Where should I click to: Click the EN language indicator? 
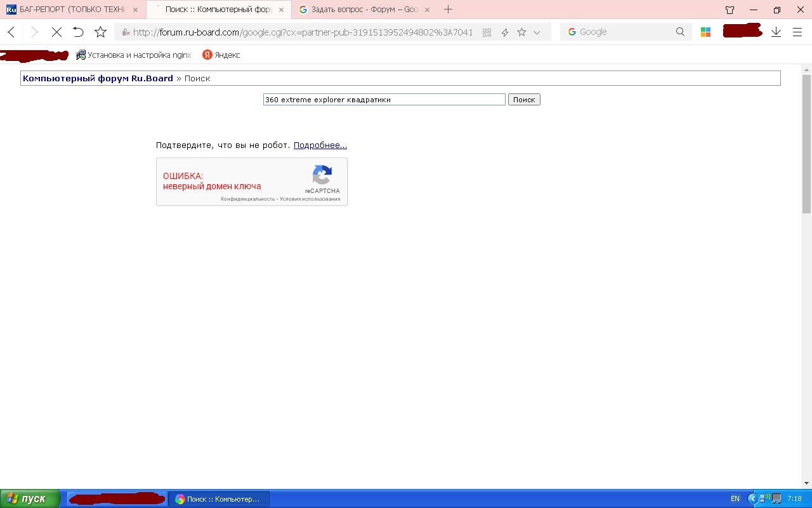tap(735, 499)
